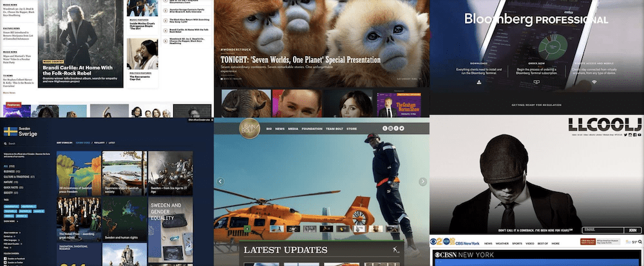Click the gold Usain Bolt logo medallion

pos(249,128)
